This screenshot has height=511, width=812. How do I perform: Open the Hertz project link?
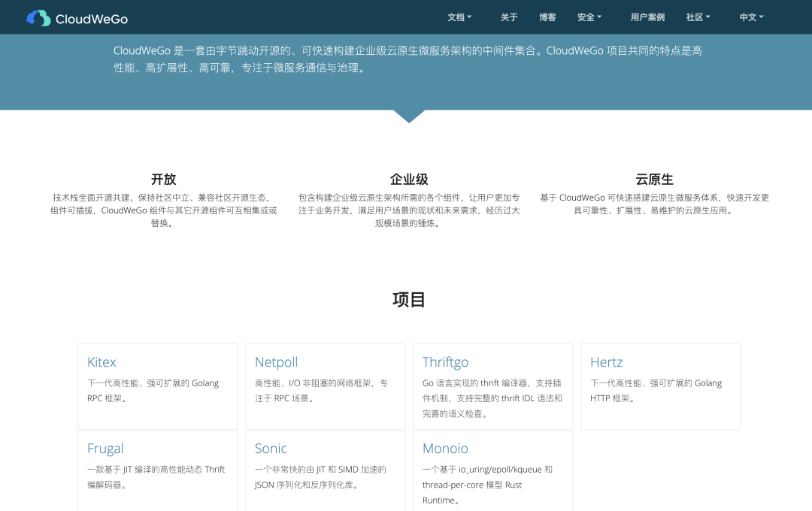pos(607,362)
